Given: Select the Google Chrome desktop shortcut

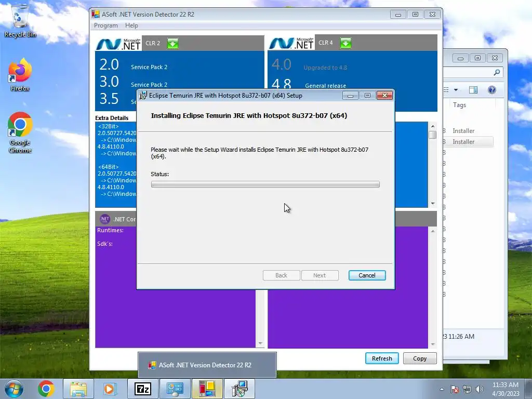Looking at the screenshot, I should tap(20, 132).
